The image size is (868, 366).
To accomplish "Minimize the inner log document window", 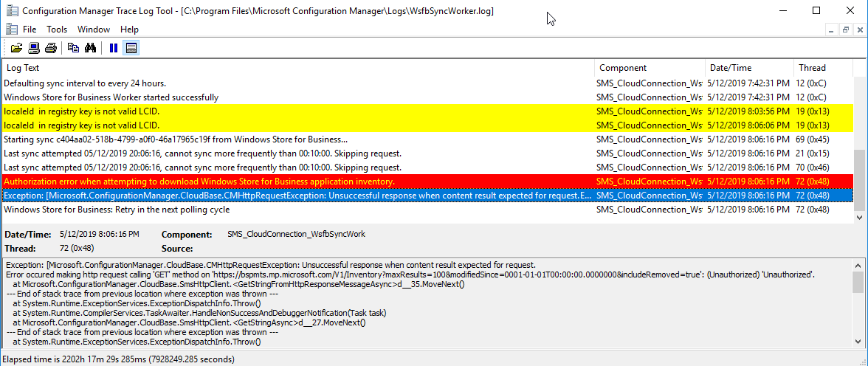I will point(832,30).
